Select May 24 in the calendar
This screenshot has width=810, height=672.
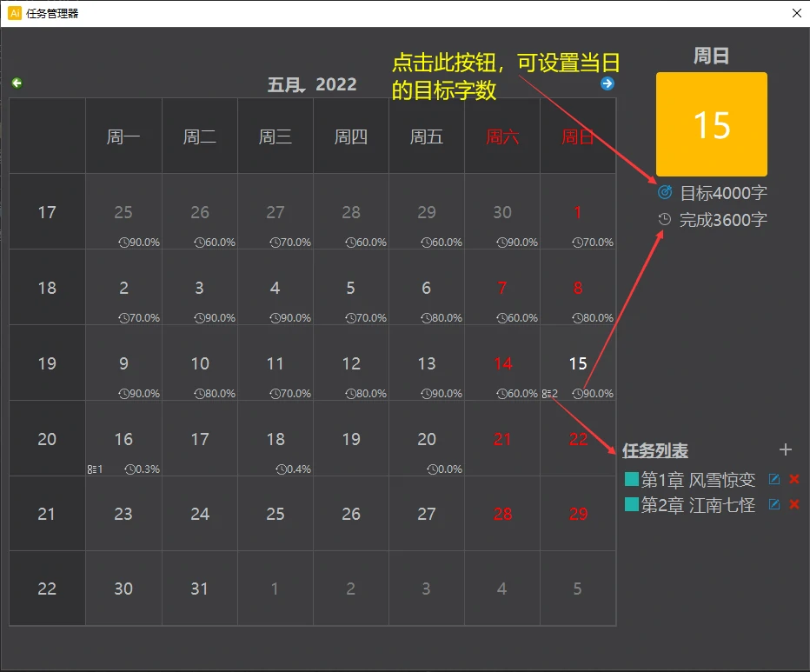pyautogui.click(x=199, y=513)
